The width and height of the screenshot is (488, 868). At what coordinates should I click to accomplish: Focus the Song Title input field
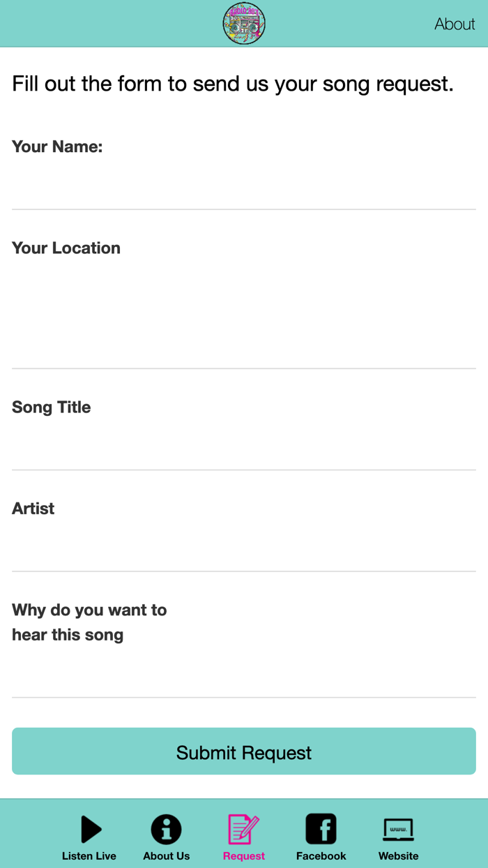[244, 445]
